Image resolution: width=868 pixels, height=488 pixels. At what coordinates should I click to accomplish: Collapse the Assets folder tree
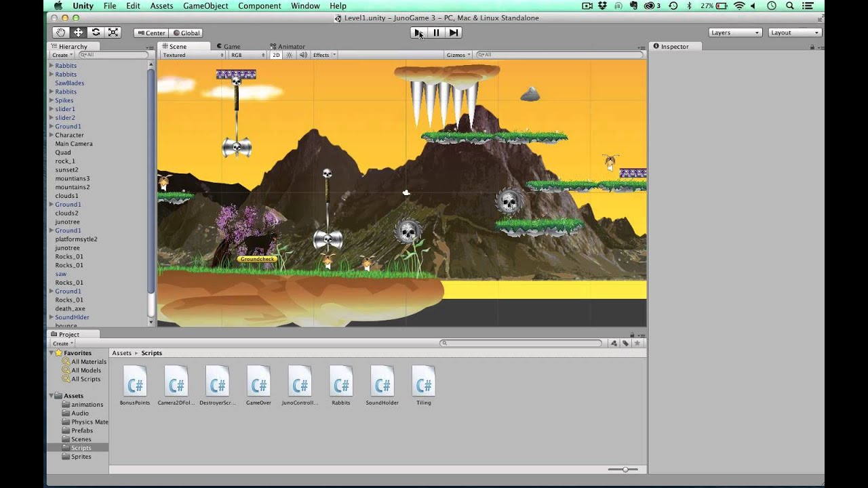click(51, 396)
